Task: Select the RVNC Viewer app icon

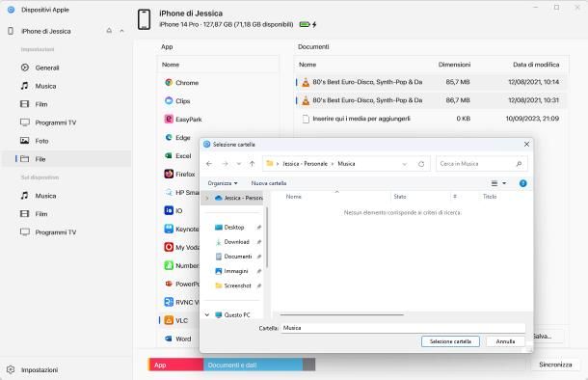Action: [169, 302]
